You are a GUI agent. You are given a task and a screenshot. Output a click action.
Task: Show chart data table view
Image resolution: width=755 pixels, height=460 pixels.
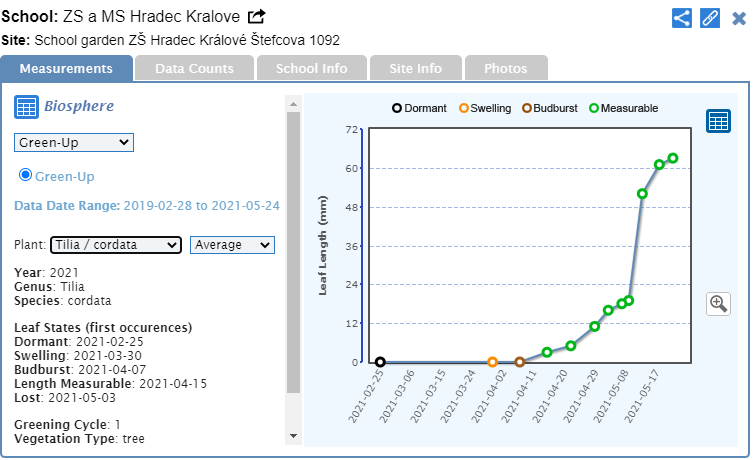point(718,121)
